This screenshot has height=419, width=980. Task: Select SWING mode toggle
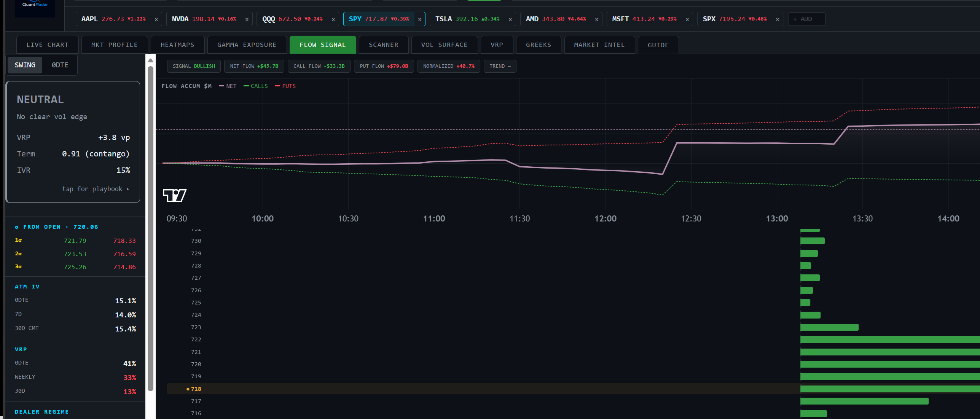tap(25, 65)
